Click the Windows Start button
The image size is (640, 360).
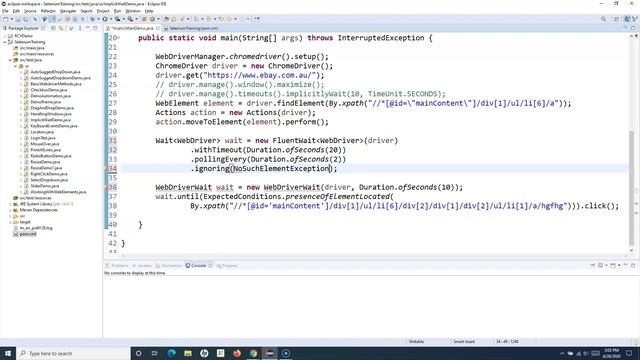coord(8,353)
